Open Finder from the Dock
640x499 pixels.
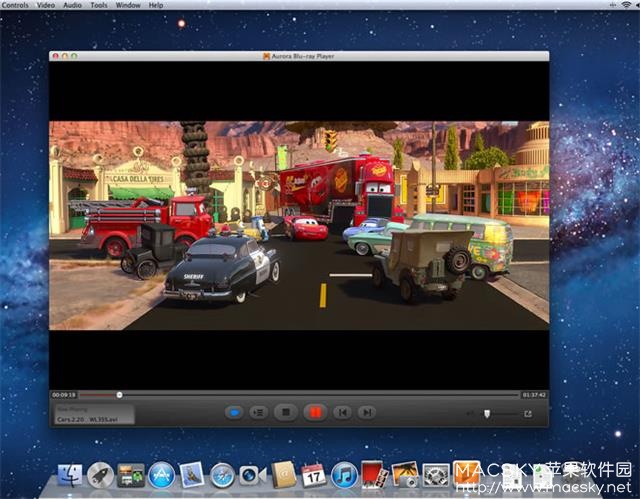point(70,475)
